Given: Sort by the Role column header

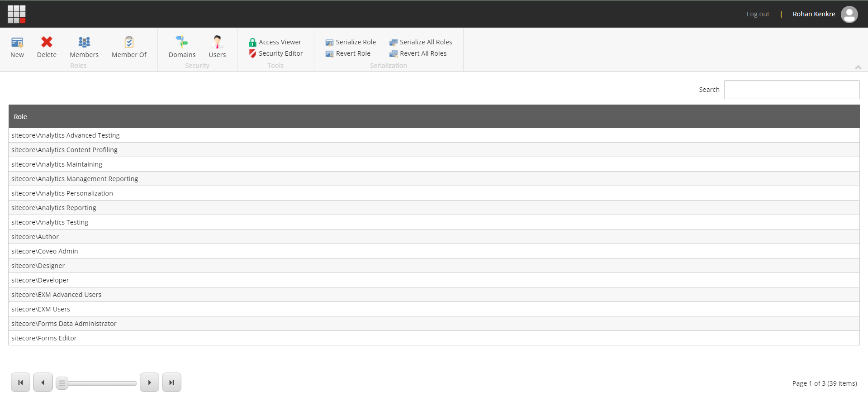Looking at the screenshot, I should (x=20, y=117).
